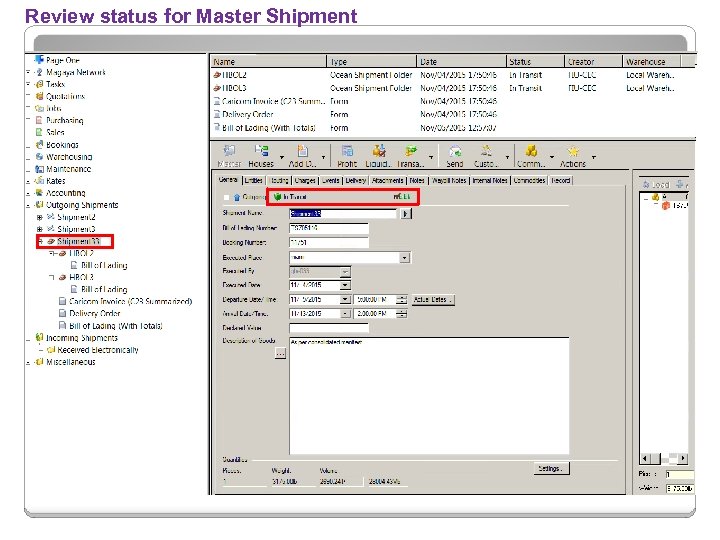720x540 pixels.
Task: Open the Houses toolbar icon
Action: [x=261, y=151]
